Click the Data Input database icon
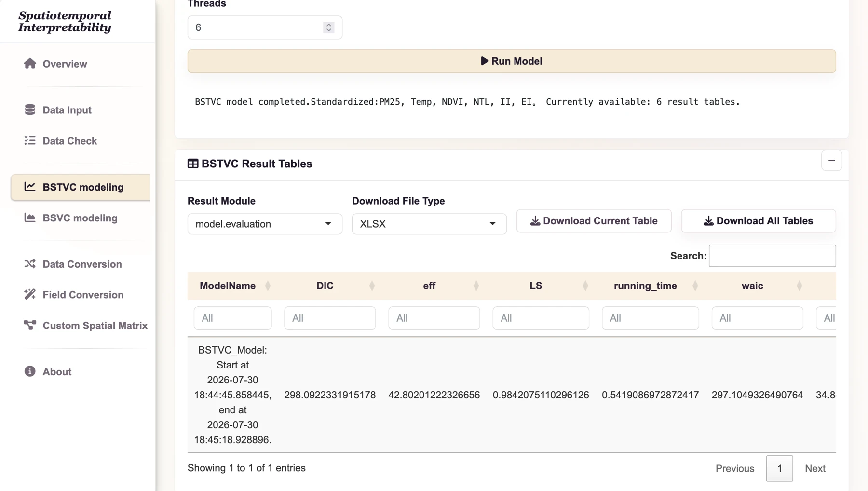 pos(30,109)
